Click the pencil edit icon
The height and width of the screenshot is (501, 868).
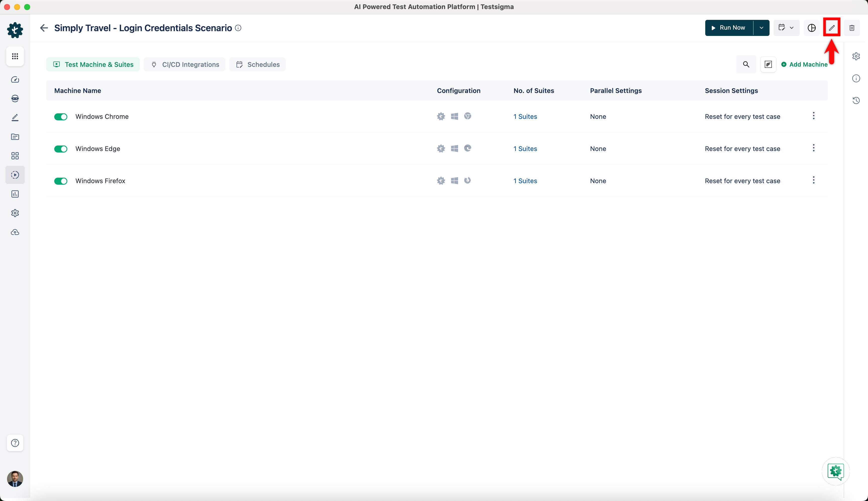pyautogui.click(x=831, y=28)
